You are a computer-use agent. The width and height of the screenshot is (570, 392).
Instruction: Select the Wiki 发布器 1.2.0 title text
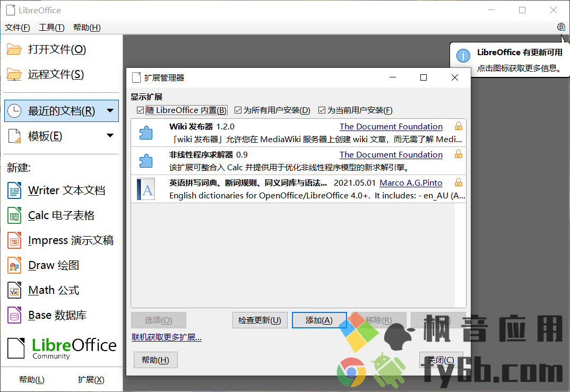pyautogui.click(x=202, y=126)
